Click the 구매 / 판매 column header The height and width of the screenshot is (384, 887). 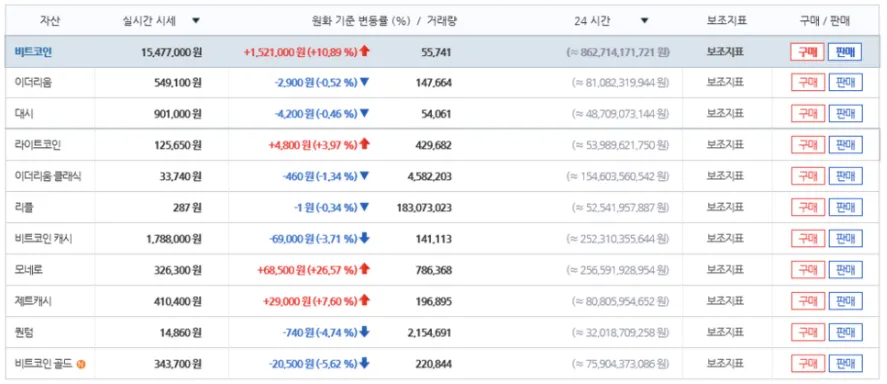tap(824, 21)
